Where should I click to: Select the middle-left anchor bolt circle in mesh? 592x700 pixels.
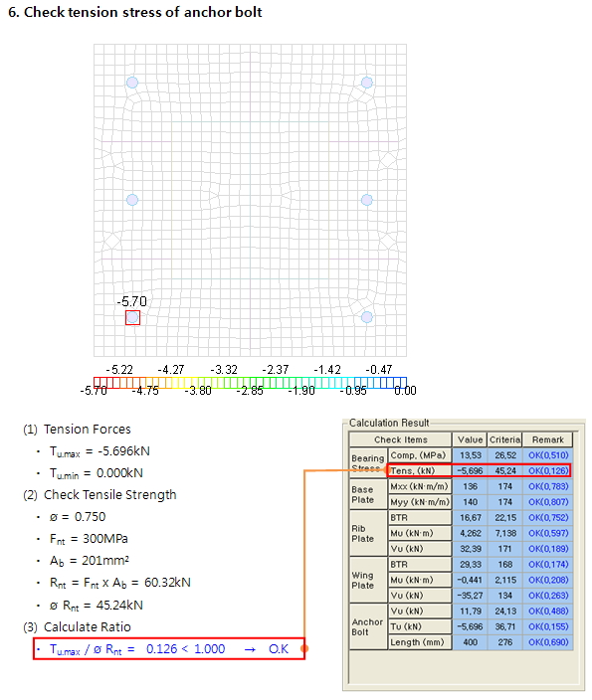[x=132, y=200]
